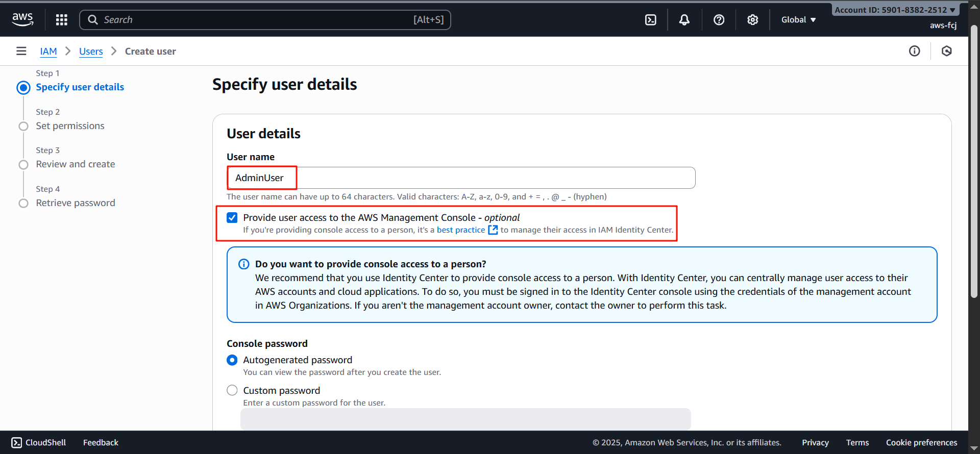Follow the best practice link
Image resolution: width=980 pixels, height=454 pixels.
461,230
